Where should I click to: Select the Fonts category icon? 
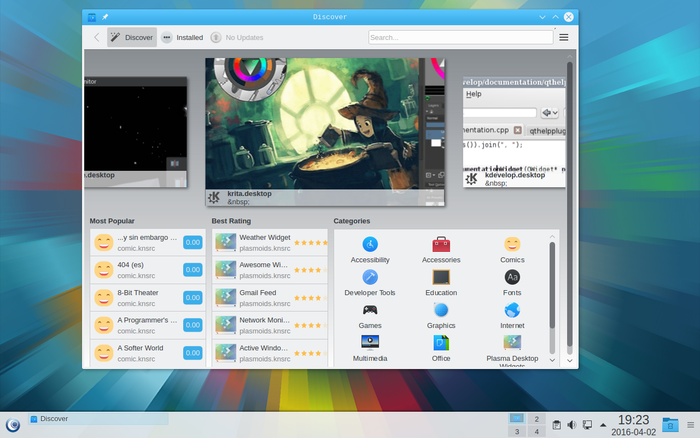(x=512, y=277)
